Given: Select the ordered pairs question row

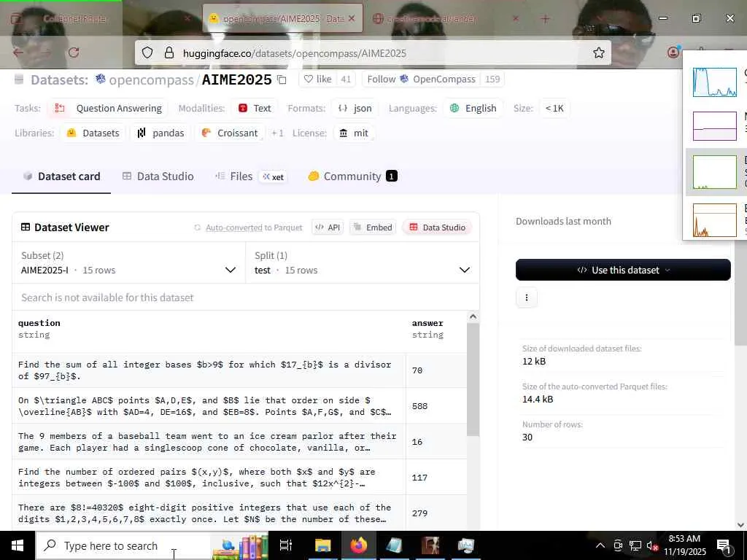Looking at the screenshot, I should click(239, 477).
